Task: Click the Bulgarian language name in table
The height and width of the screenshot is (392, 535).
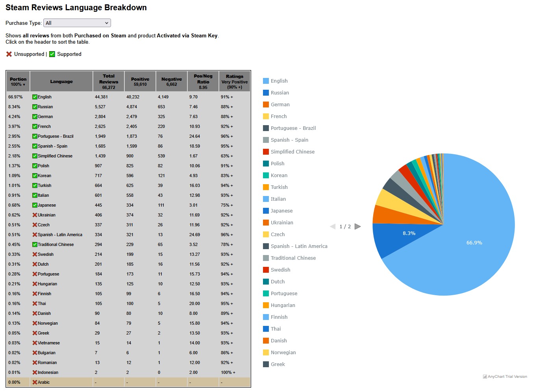Action: 46,353
